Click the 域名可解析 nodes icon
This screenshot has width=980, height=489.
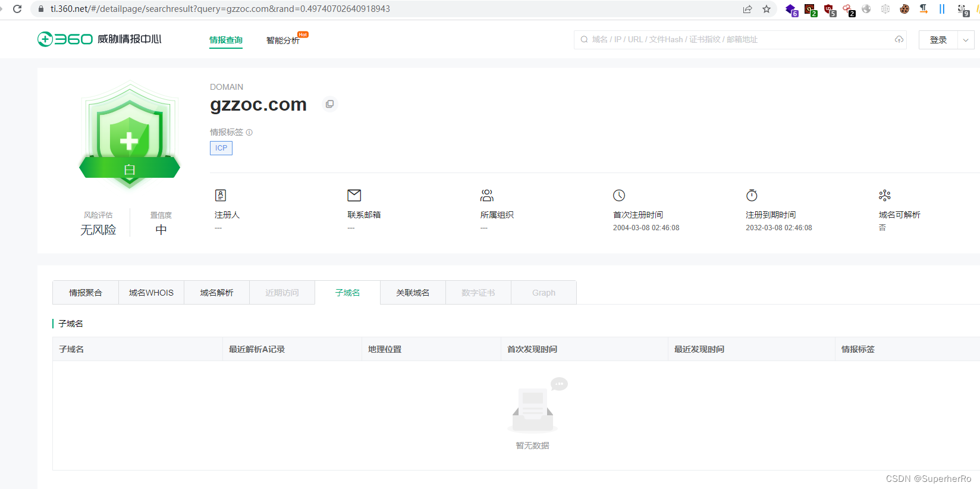(x=885, y=195)
